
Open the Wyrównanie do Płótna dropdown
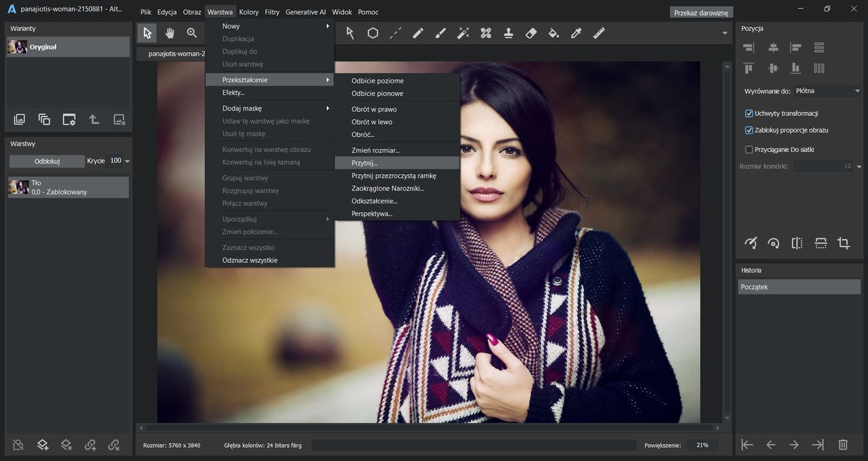click(x=827, y=91)
